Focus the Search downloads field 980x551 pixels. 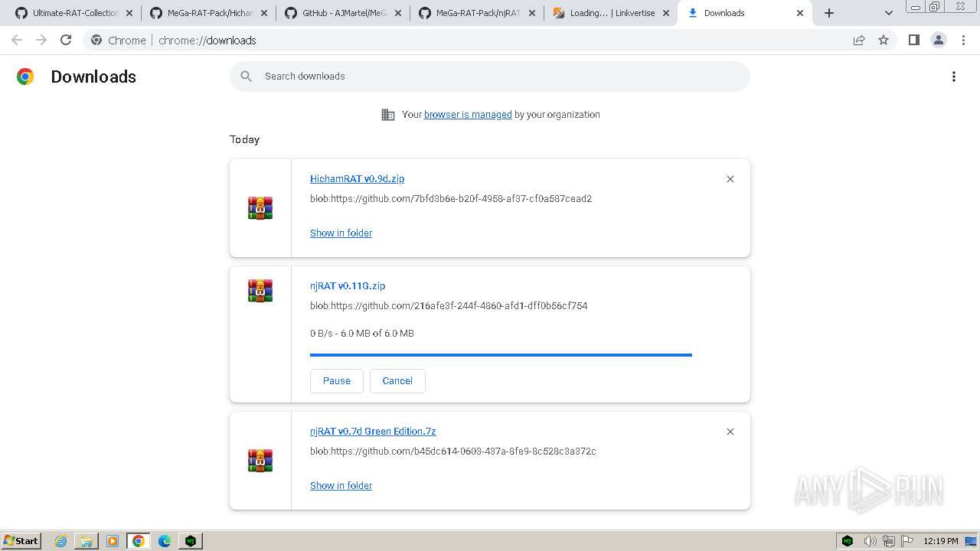(490, 77)
